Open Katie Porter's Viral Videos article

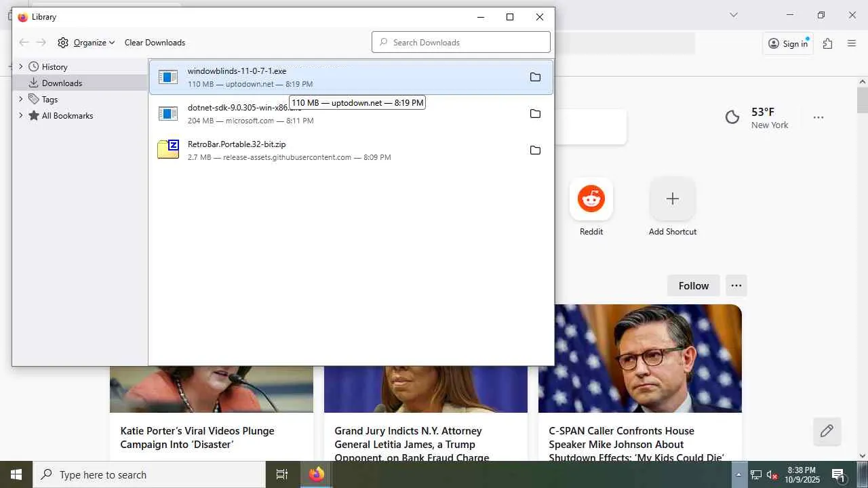[x=197, y=438]
